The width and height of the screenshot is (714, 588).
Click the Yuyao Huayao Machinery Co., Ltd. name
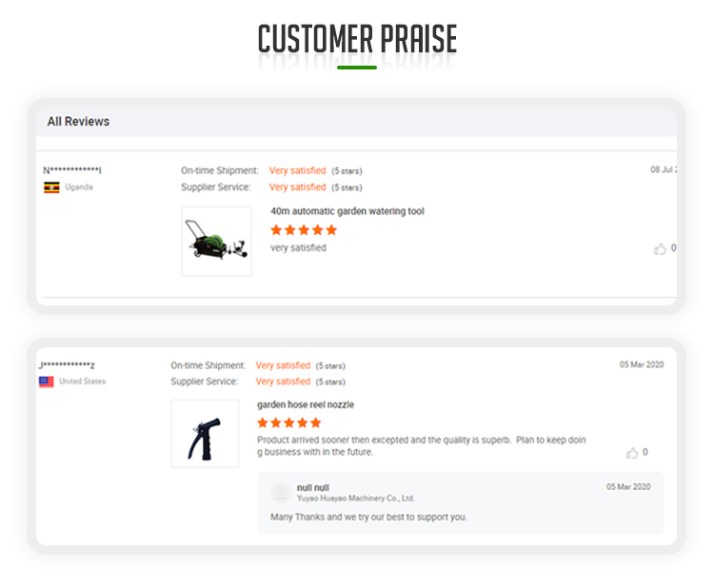pyautogui.click(x=356, y=499)
